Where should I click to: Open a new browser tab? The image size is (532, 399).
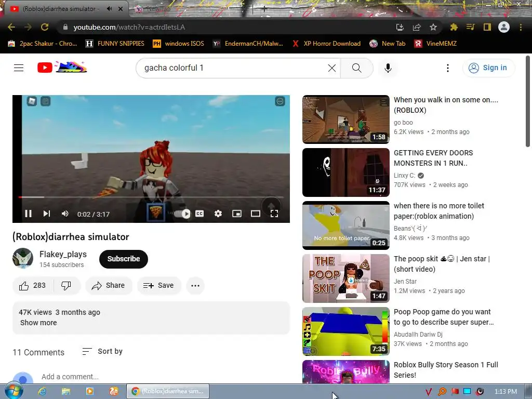point(264,9)
